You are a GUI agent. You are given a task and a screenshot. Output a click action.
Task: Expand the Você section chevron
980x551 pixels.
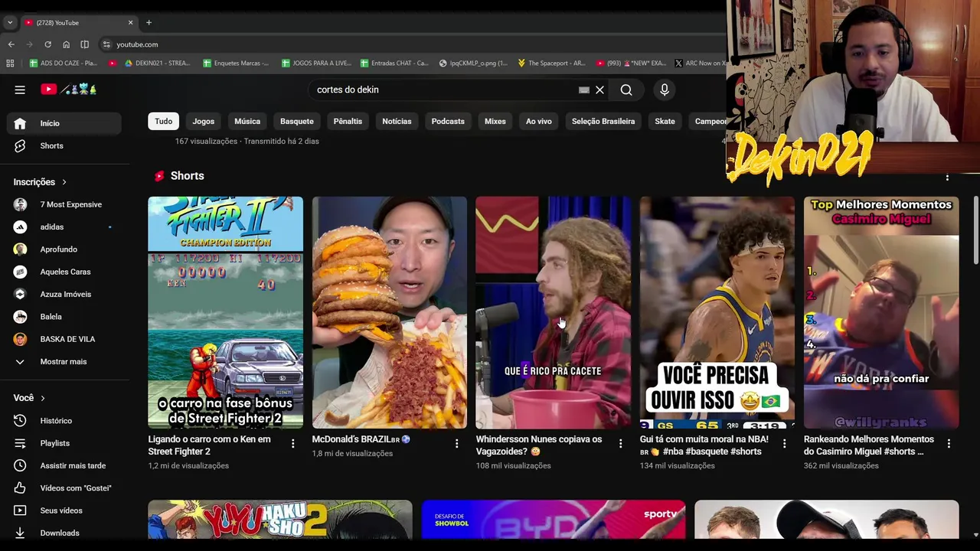pyautogui.click(x=43, y=398)
